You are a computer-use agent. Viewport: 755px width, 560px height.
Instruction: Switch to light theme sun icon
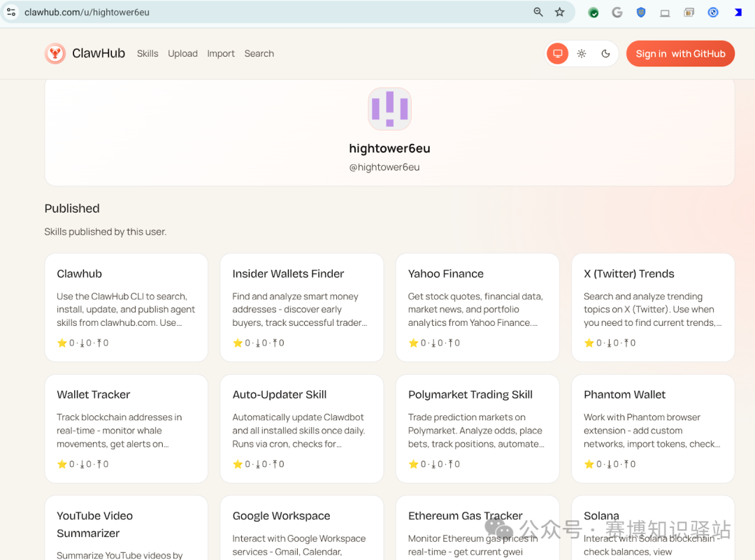(582, 53)
